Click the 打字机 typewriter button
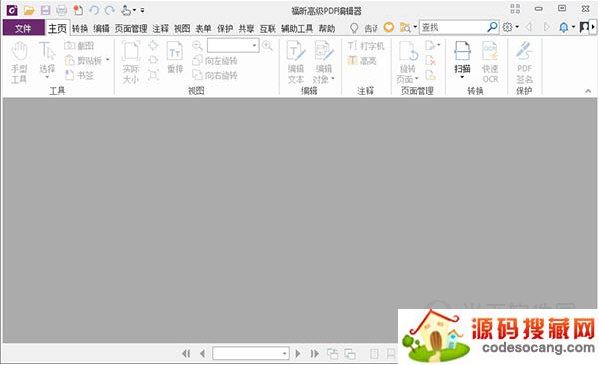The height and width of the screenshot is (365, 599). (x=366, y=46)
